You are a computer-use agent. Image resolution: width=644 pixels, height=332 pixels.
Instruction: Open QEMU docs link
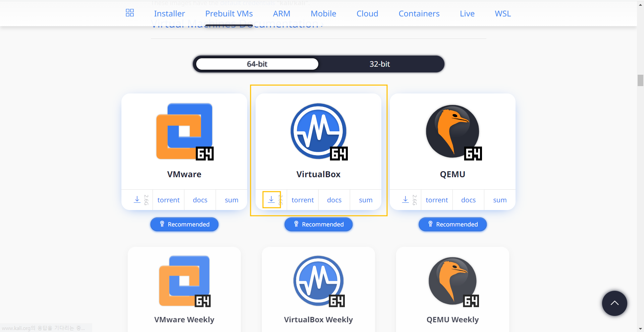pyautogui.click(x=468, y=200)
